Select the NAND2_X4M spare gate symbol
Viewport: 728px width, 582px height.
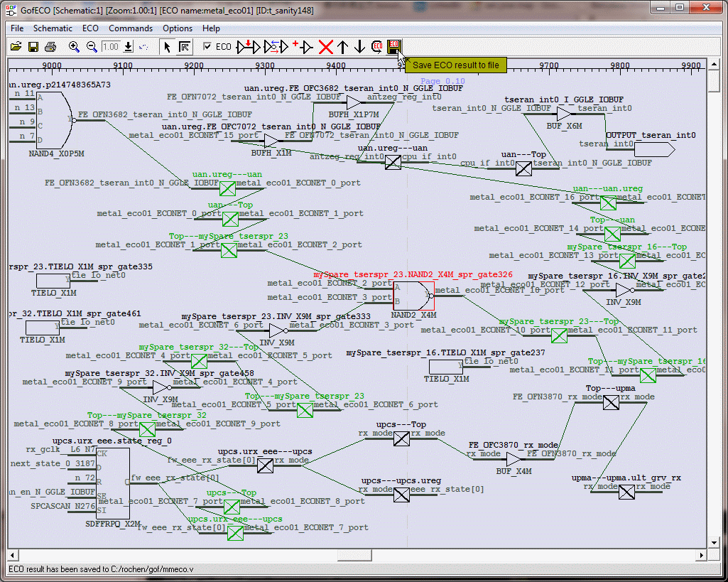point(413,294)
